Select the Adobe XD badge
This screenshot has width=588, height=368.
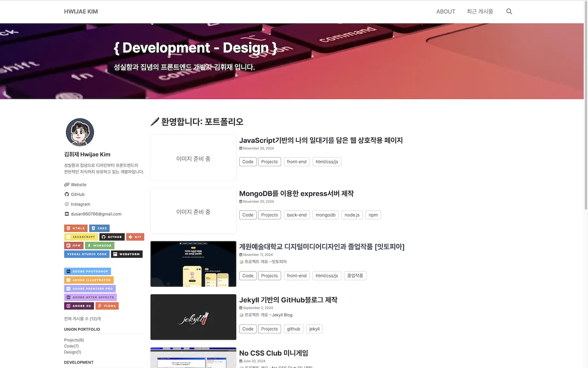click(79, 305)
